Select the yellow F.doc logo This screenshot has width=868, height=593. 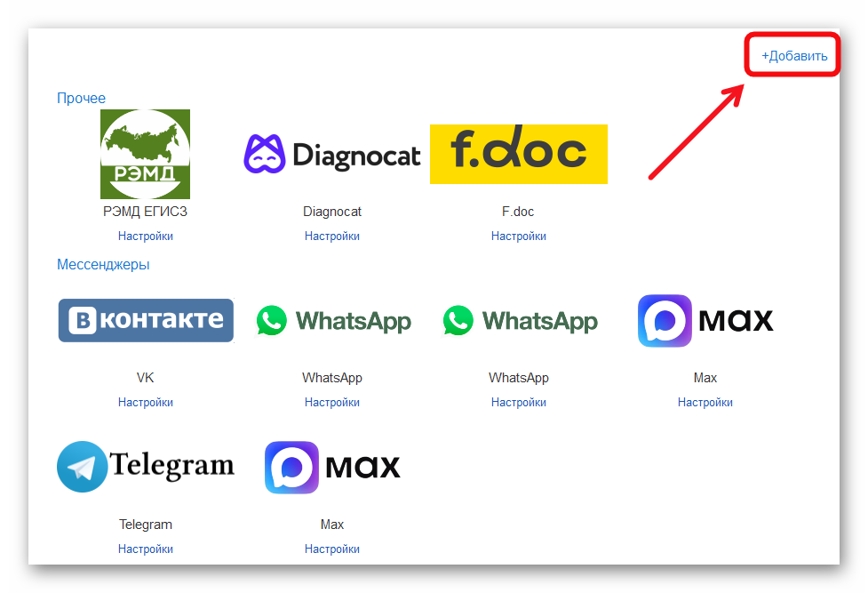tap(519, 154)
